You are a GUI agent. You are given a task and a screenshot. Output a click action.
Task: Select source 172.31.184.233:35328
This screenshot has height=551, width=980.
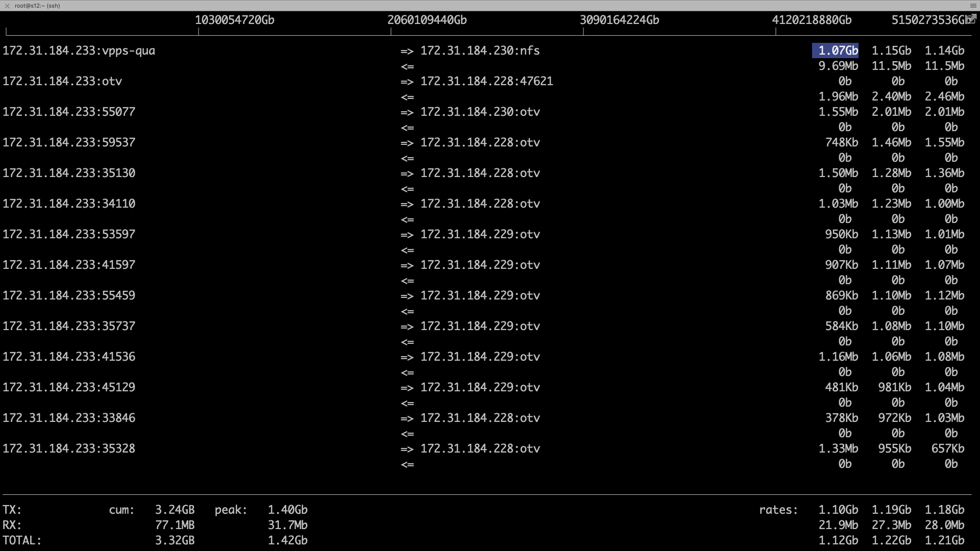pyautogui.click(x=69, y=448)
